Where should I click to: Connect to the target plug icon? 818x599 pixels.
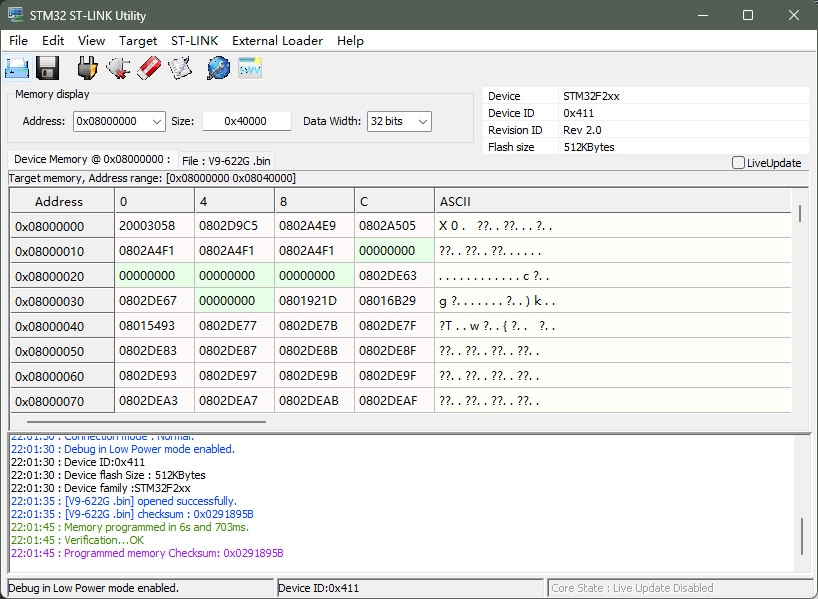[x=87, y=68]
